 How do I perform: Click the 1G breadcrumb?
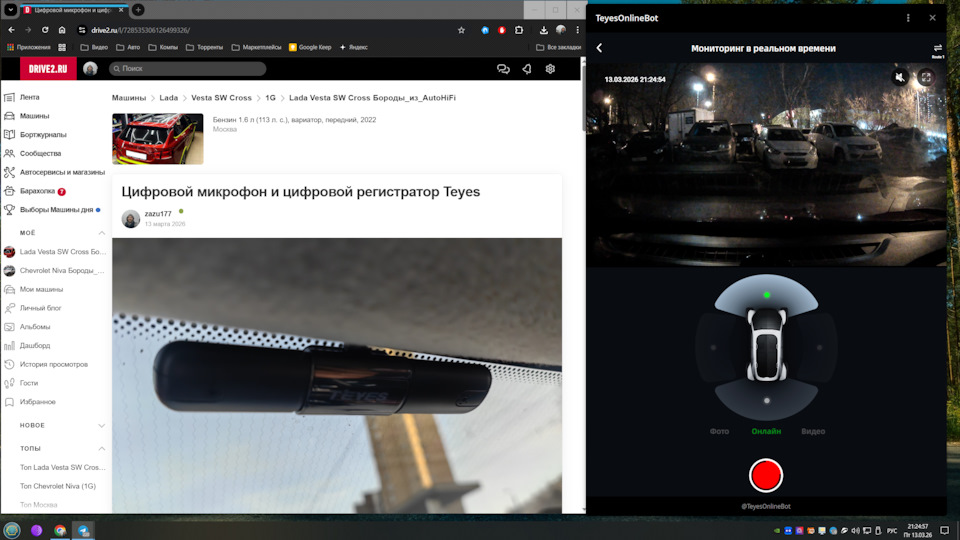pyautogui.click(x=270, y=98)
